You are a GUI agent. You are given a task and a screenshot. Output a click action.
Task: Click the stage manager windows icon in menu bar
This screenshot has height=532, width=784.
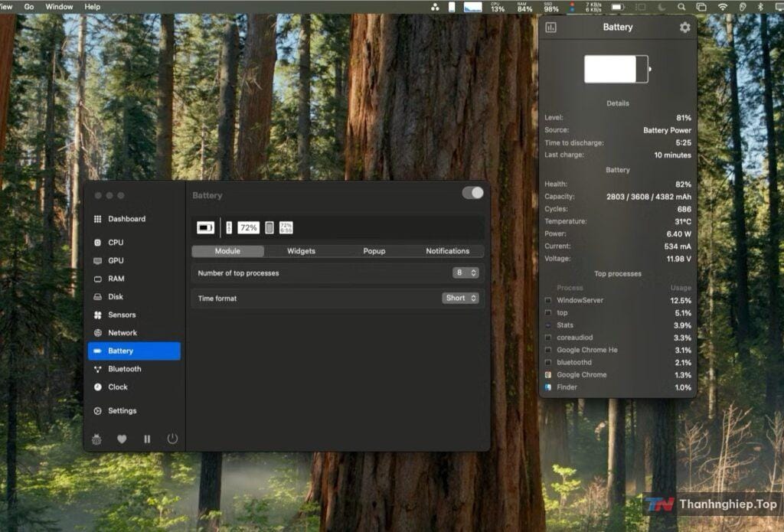[x=701, y=7]
